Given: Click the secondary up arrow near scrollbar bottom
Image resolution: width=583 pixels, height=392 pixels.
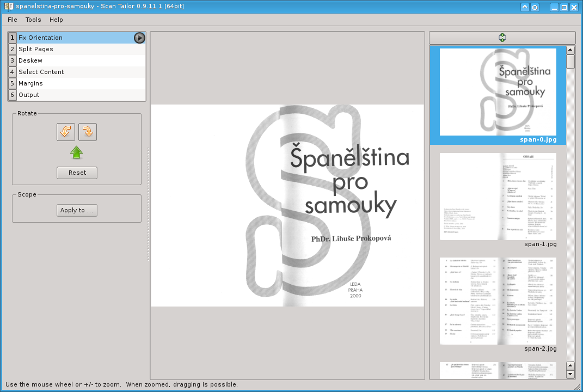Looking at the screenshot, I should [x=570, y=366].
